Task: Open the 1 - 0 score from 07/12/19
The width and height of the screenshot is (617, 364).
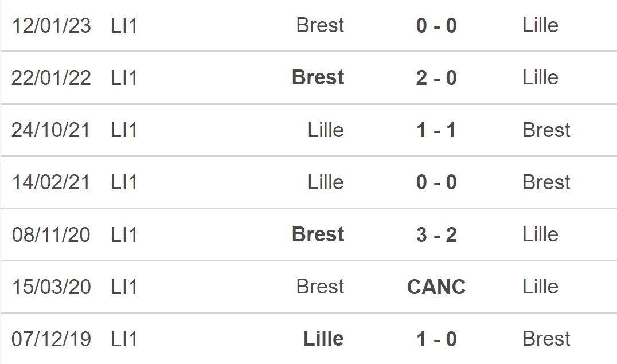Action: point(436,339)
